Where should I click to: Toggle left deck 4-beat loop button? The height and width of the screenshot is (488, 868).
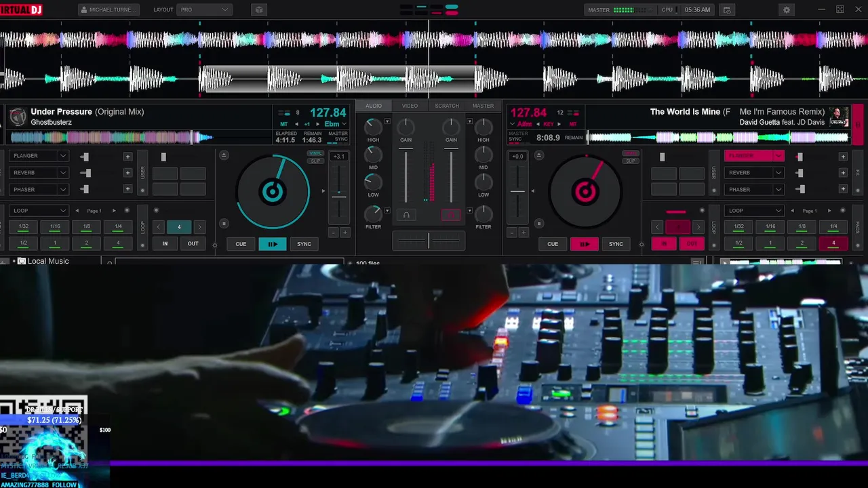coord(179,227)
